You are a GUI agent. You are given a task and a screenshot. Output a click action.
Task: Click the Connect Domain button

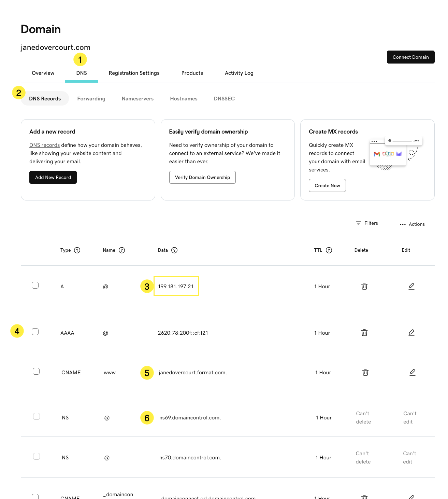[410, 57]
